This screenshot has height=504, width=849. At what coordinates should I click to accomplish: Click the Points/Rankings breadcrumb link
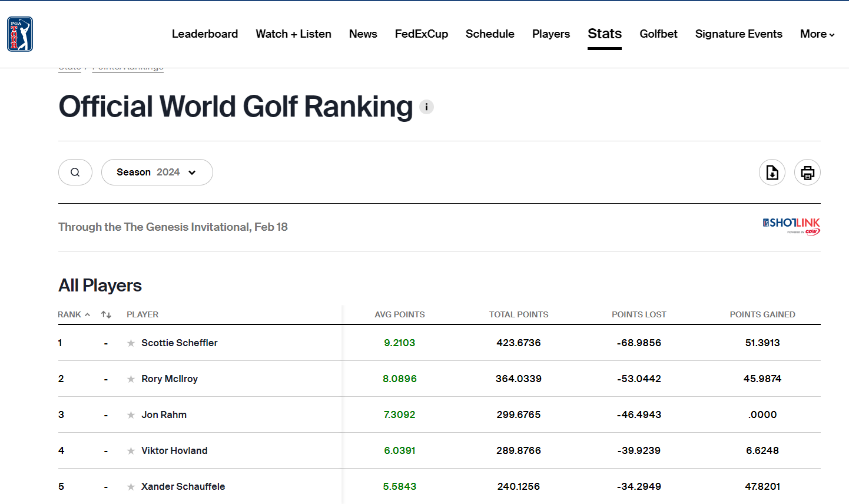(x=128, y=67)
